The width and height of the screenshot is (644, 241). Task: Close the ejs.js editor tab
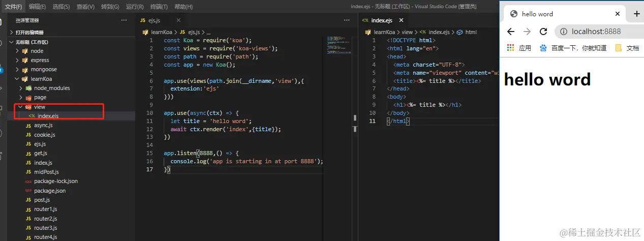click(178, 20)
